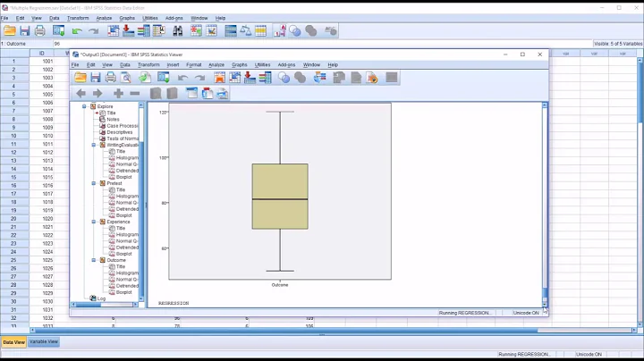Click Find binoculars icon in Data Editor
644x361 pixels.
(177, 30)
